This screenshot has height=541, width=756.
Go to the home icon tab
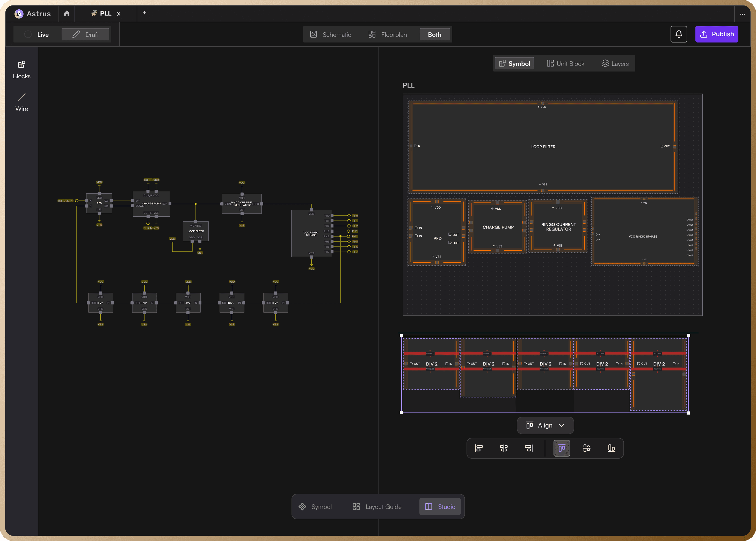(67, 13)
